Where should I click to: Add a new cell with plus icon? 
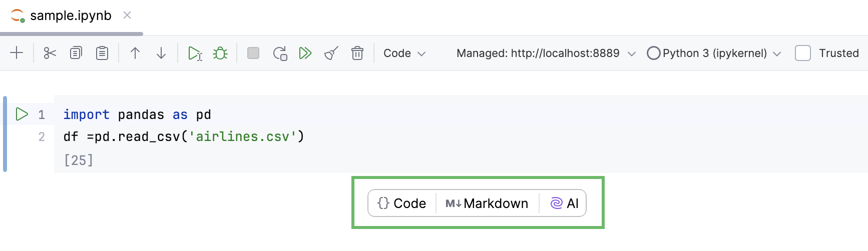[x=17, y=53]
